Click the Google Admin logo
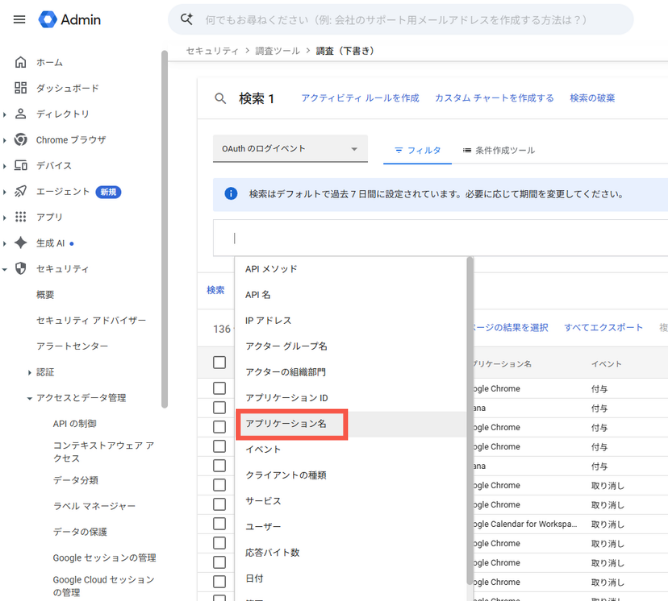This screenshot has width=668, height=602. (x=70, y=20)
